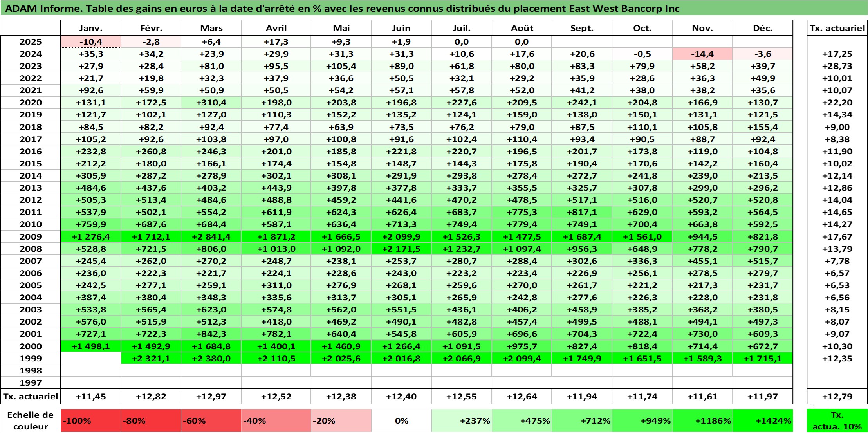Select the -3,6 cell for December 2024
Viewport: 868px width, 433px height.
pyautogui.click(x=763, y=54)
